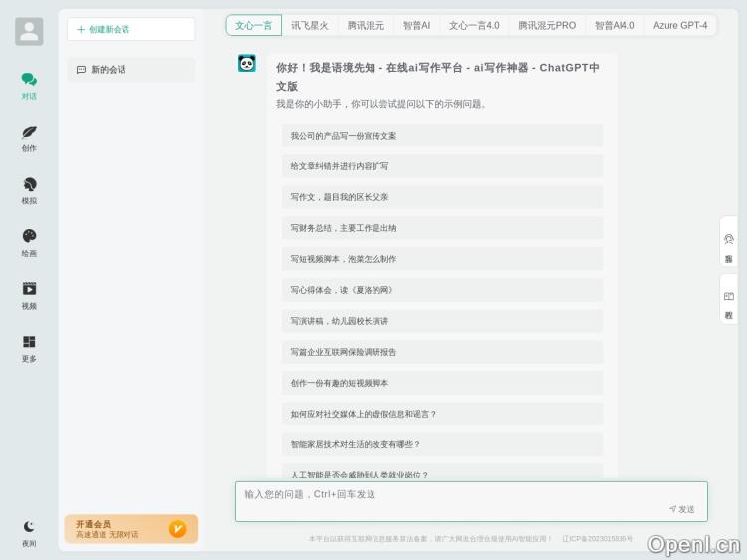Select example 写作文，题目我的区长父亲
Viewport: 747px width, 560px height.
442,197
